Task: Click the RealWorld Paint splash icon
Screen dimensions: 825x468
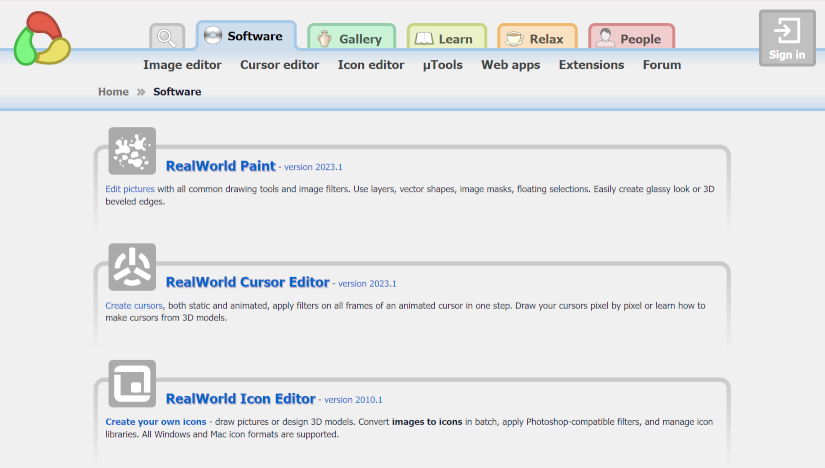Action: [x=132, y=151]
